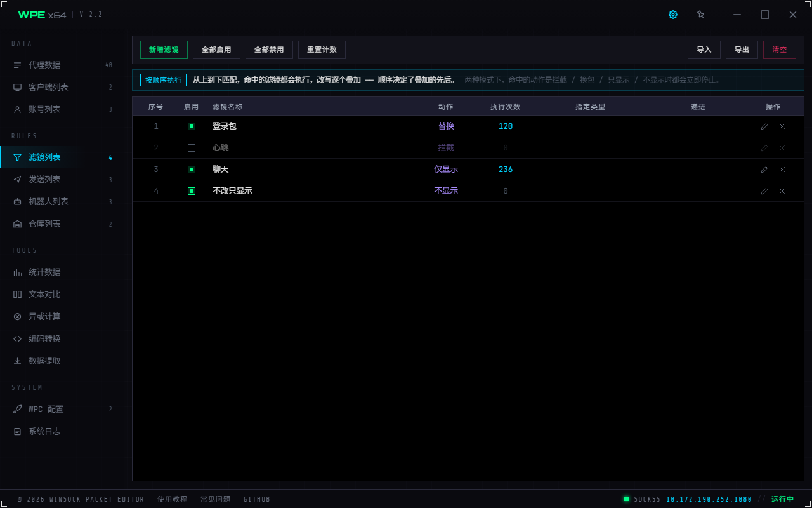Viewport: 812px width, 508px height.
Task: Click the 新增滤镜 button
Action: pos(164,50)
